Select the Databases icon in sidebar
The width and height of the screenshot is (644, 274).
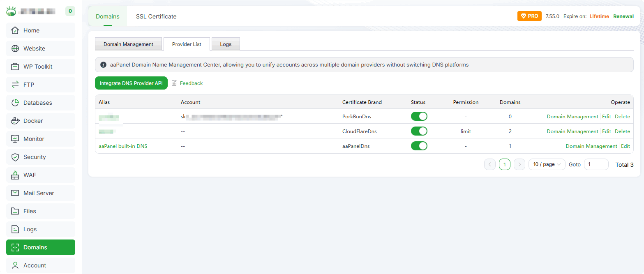pos(15,103)
